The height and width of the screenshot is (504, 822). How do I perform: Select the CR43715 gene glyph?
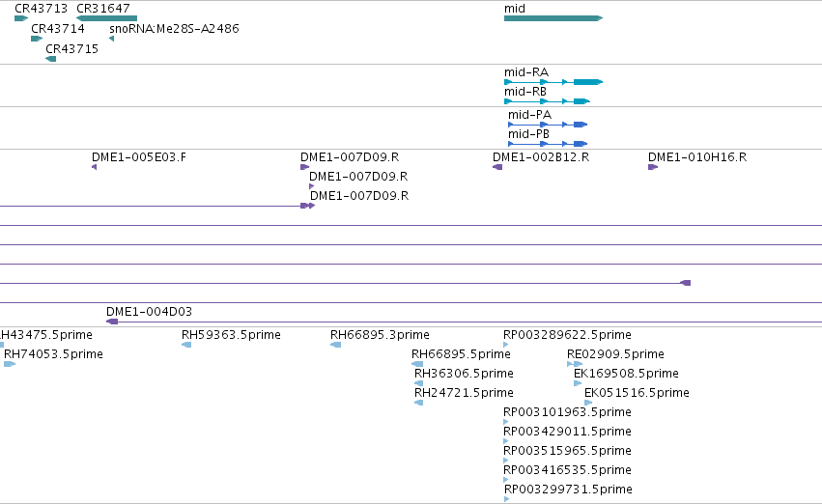tap(51, 59)
